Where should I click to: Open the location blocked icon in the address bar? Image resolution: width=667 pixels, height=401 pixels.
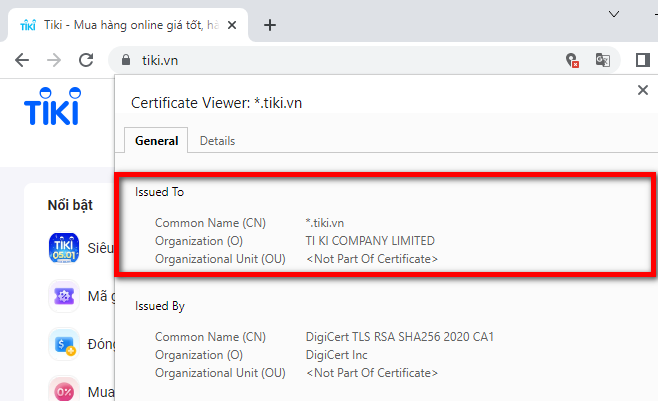(572, 60)
